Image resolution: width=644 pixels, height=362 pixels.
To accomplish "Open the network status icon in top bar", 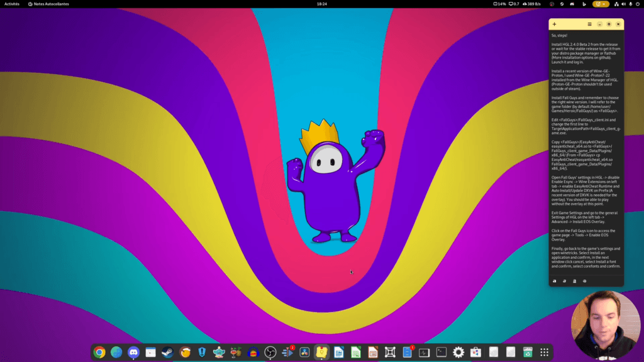I will tap(616, 4).
